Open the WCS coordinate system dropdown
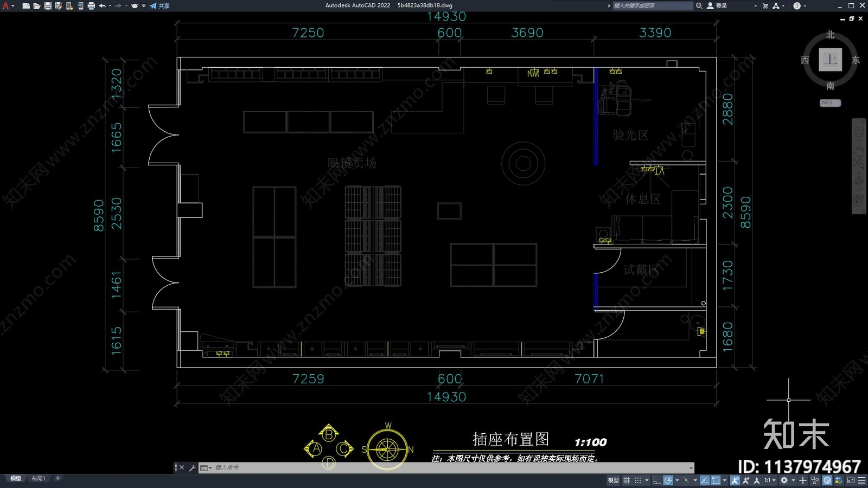This screenshot has width=868, height=488. 830,102
